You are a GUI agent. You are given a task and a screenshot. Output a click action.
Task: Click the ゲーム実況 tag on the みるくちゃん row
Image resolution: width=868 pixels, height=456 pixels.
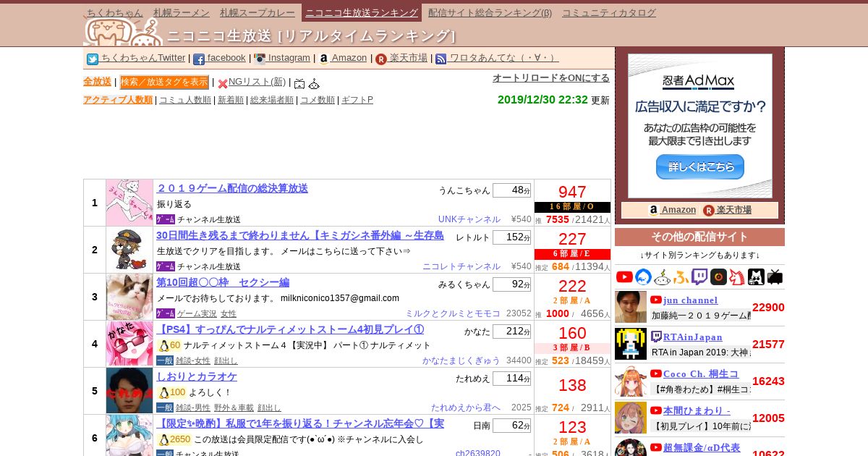(196, 313)
